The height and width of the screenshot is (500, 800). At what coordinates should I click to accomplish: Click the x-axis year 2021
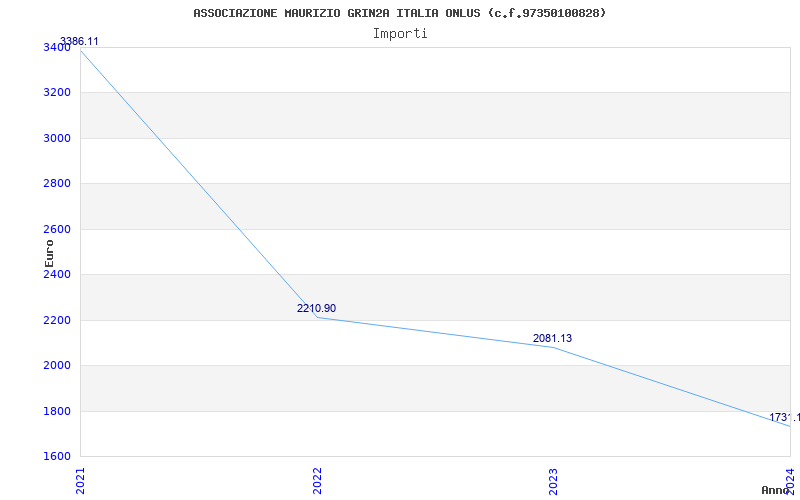coord(81,481)
